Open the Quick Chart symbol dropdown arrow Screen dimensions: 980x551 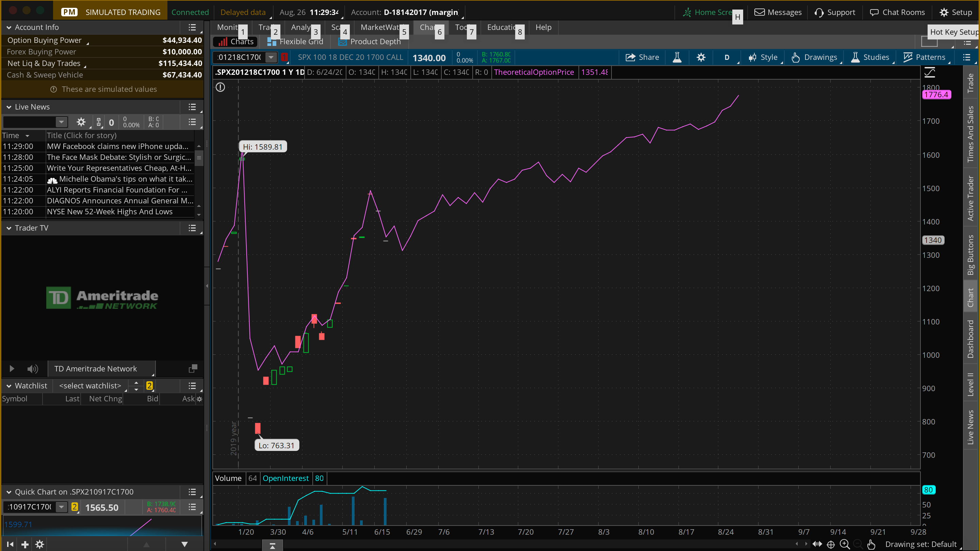61,507
